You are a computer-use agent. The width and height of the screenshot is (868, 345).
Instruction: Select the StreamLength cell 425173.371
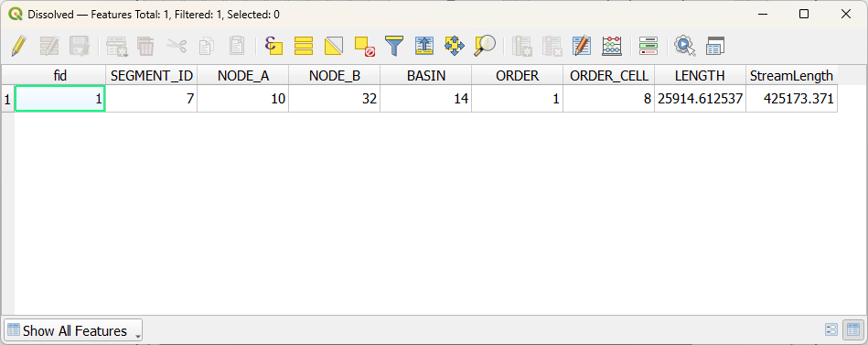point(791,99)
